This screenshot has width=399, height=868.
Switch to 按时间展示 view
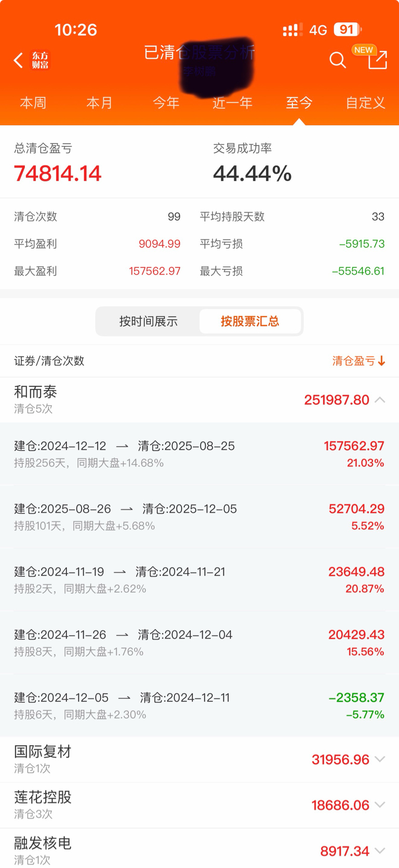148,321
